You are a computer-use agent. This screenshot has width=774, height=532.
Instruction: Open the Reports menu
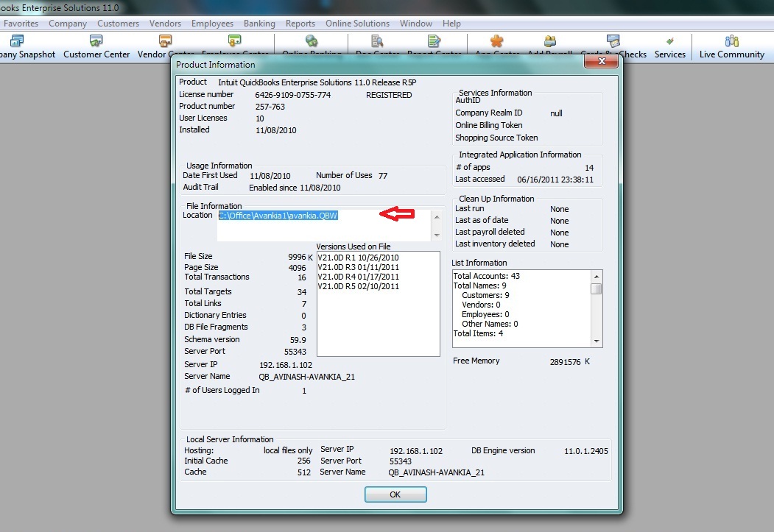300,24
